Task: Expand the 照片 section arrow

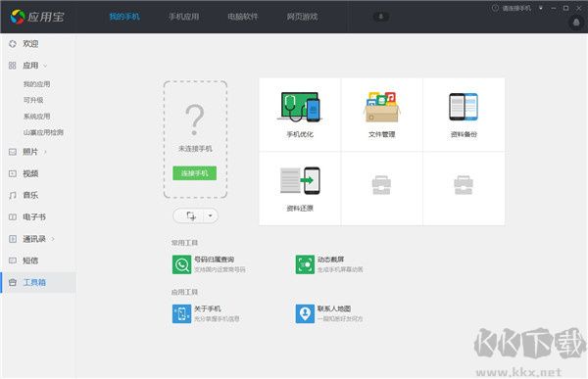Action: [45, 152]
